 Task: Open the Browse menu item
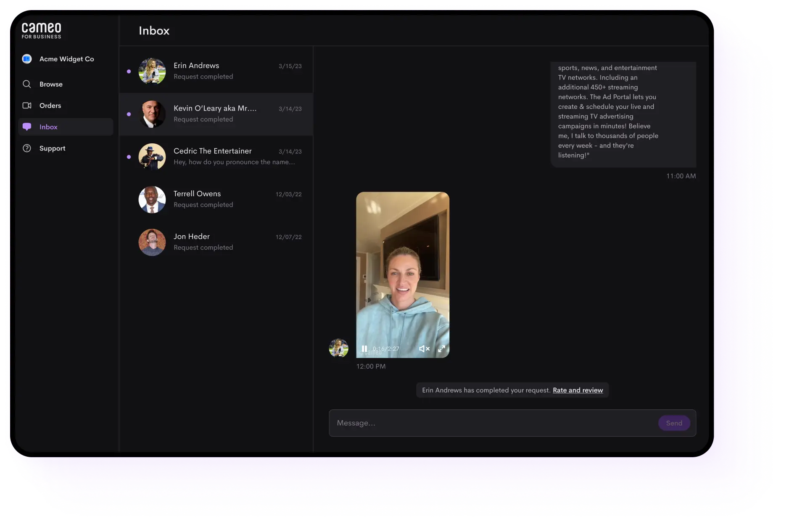click(66, 84)
